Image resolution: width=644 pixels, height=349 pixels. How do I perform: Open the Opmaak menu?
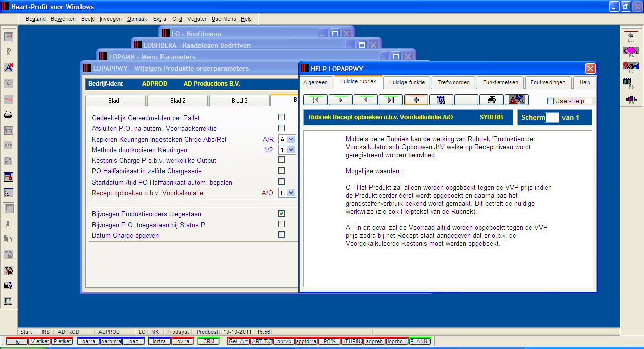pyautogui.click(x=137, y=19)
